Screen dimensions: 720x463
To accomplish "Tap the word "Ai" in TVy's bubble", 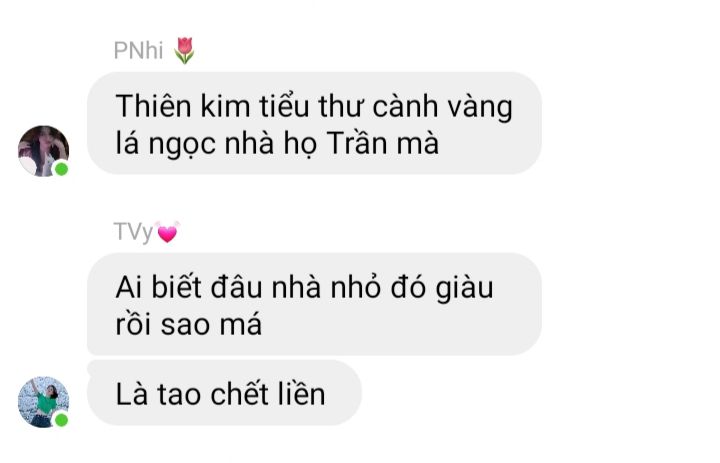I will (129, 288).
